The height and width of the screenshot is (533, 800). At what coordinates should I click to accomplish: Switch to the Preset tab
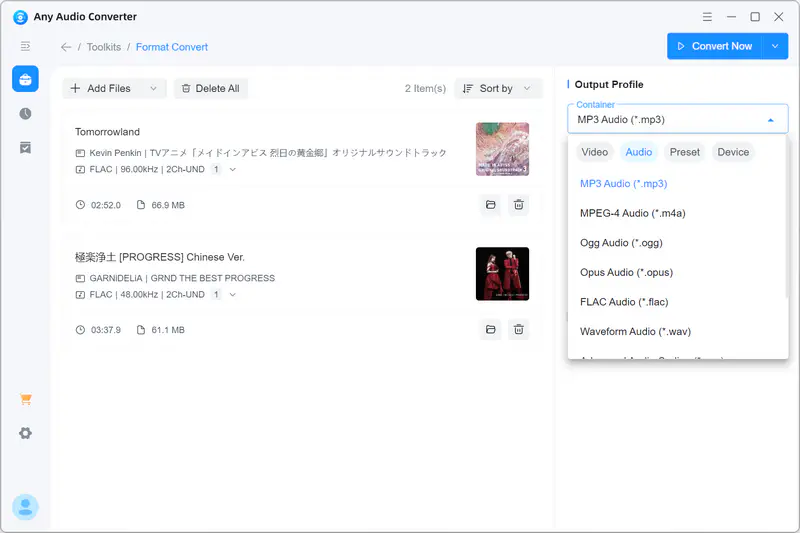point(685,152)
